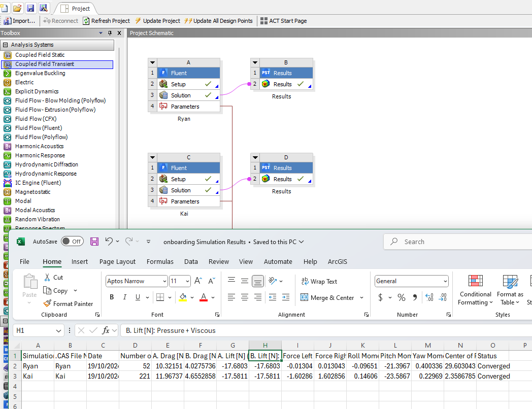532x409 pixels.
Task: Toggle Wrap Text for selected cell
Action: coord(319,281)
